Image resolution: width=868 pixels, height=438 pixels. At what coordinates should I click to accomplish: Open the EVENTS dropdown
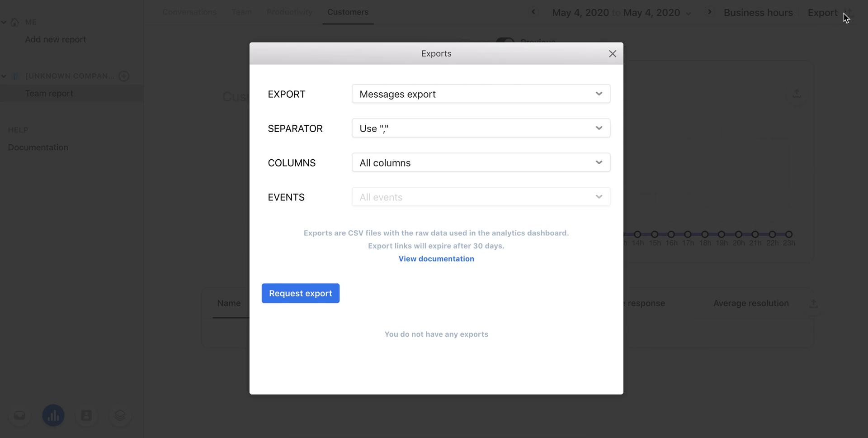point(481,197)
